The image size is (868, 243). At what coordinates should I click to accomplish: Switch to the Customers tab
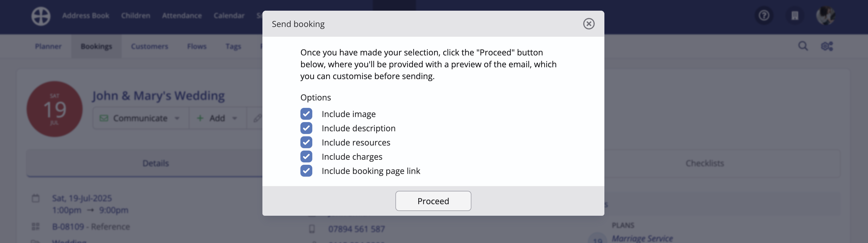click(149, 46)
